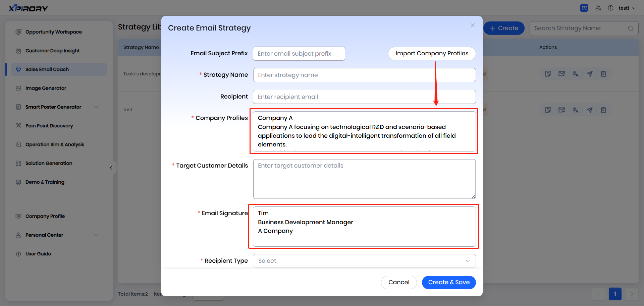Focus the Strategy Name input field

[x=364, y=75]
